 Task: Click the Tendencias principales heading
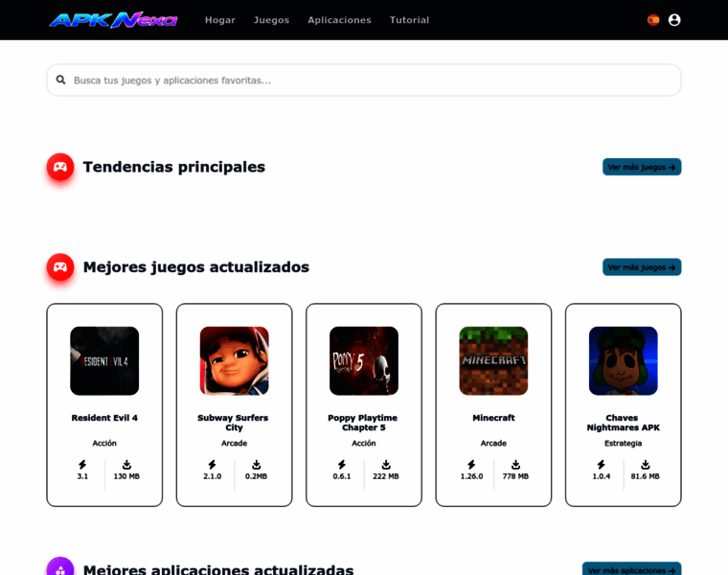174,167
